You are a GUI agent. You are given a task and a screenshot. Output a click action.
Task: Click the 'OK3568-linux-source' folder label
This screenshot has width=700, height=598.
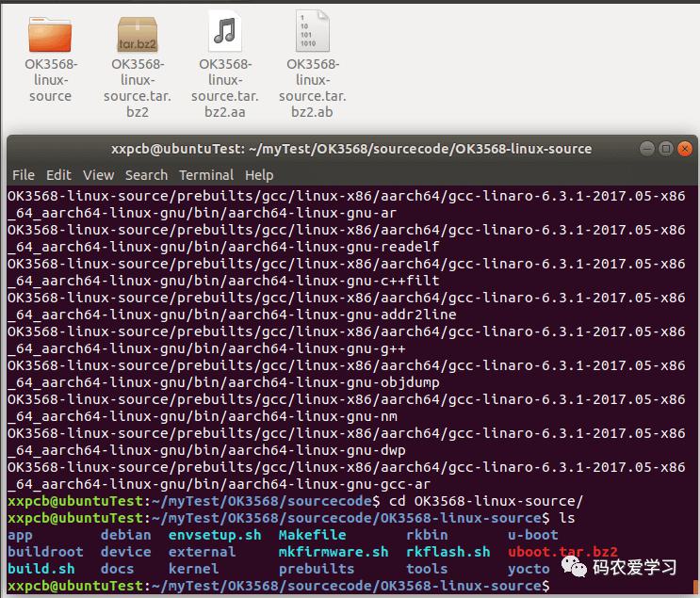click(x=51, y=80)
